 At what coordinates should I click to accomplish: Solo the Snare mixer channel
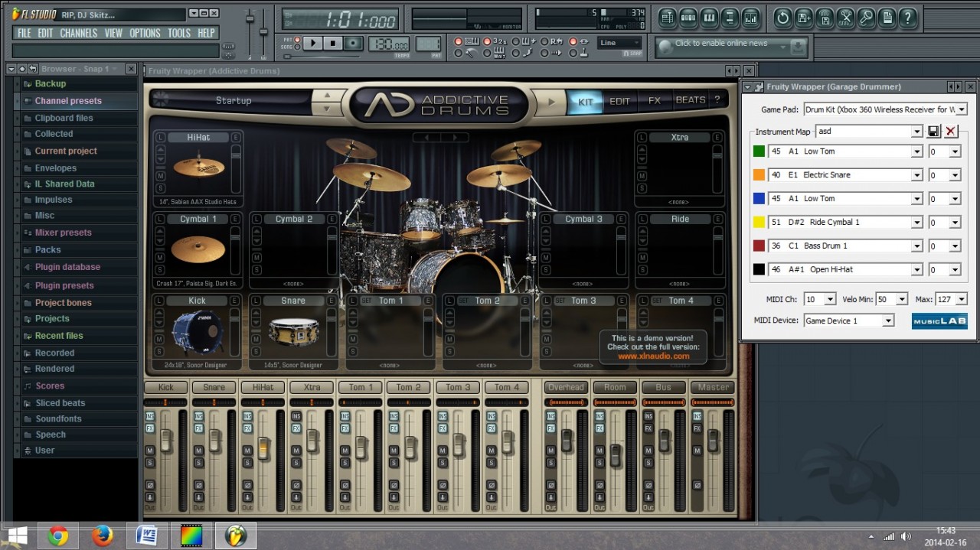(198, 463)
